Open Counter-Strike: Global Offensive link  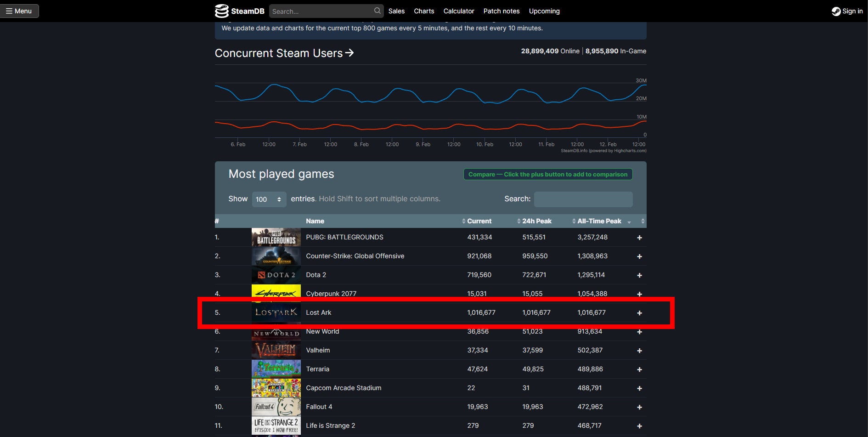(355, 256)
